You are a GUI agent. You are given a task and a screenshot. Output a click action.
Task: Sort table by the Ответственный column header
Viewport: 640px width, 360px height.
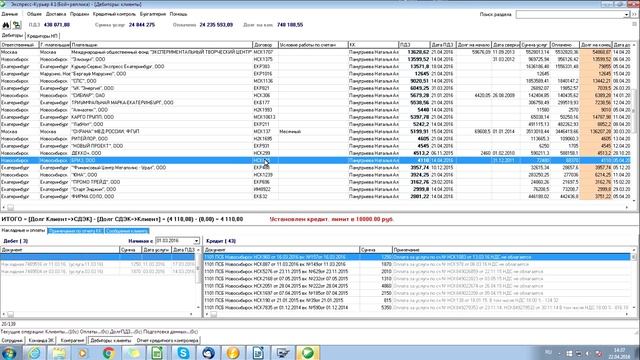20,44
